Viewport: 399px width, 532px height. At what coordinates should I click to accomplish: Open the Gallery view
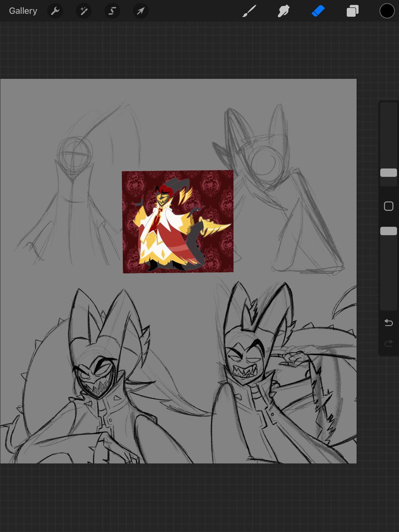click(x=23, y=11)
